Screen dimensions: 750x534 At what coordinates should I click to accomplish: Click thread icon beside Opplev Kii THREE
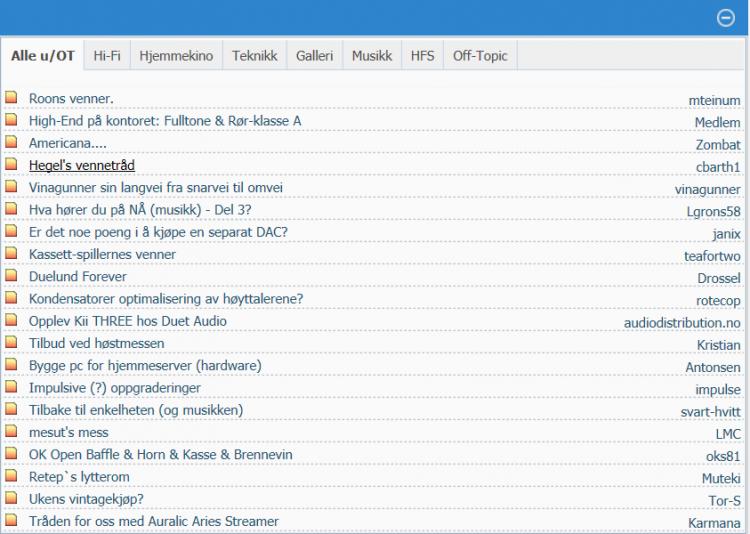point(11,320)
